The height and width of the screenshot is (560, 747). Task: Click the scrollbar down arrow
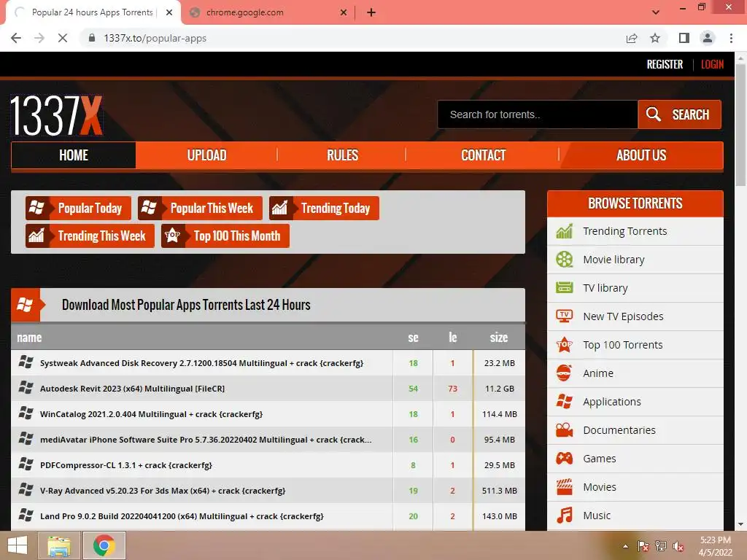[x=740, y=525]
